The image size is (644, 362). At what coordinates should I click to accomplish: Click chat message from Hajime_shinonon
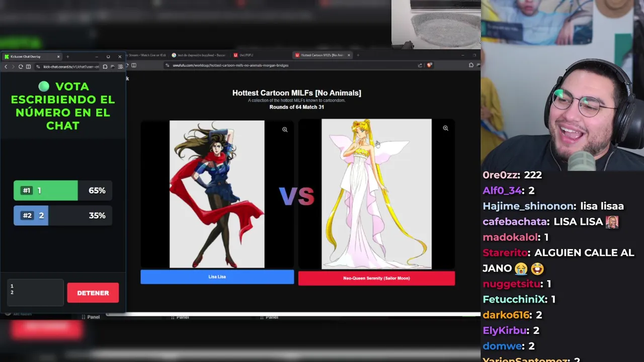(x=553, y=206)
